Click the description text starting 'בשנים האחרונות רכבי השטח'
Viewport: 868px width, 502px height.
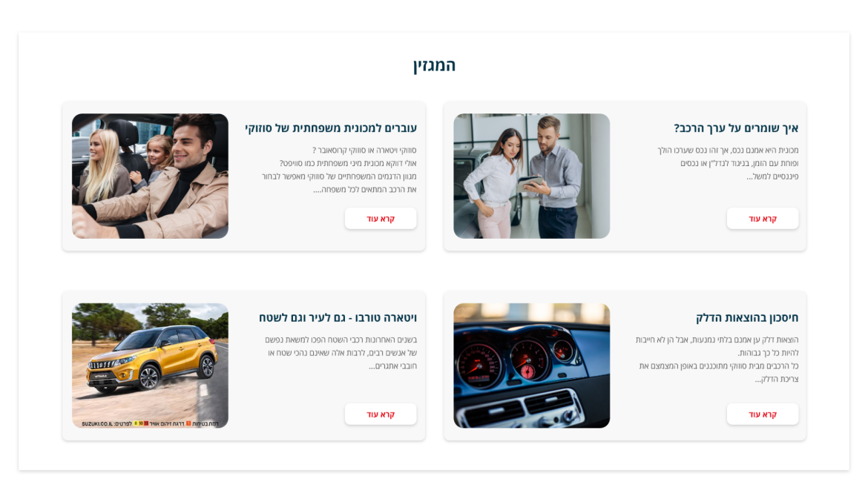(341, 352)
